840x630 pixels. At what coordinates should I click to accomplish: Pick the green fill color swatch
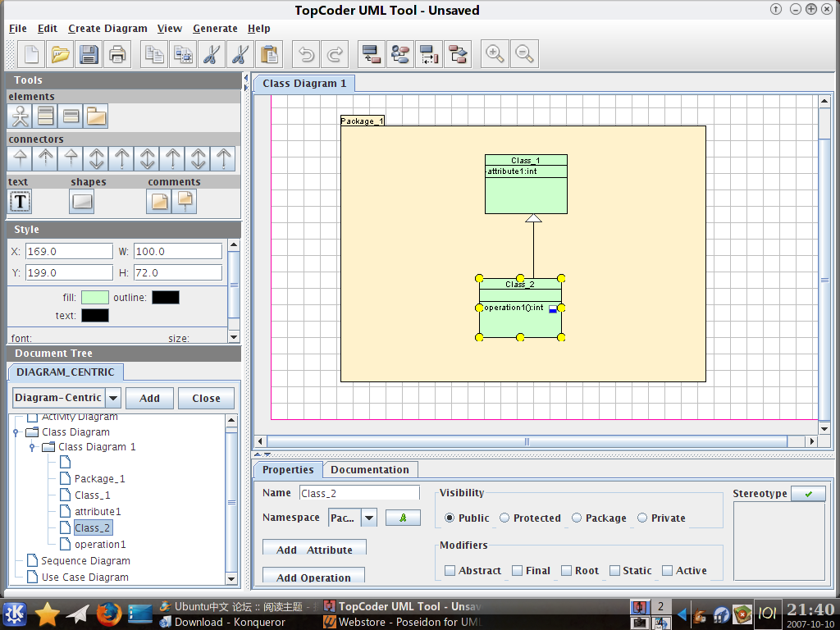coord(95,297)
